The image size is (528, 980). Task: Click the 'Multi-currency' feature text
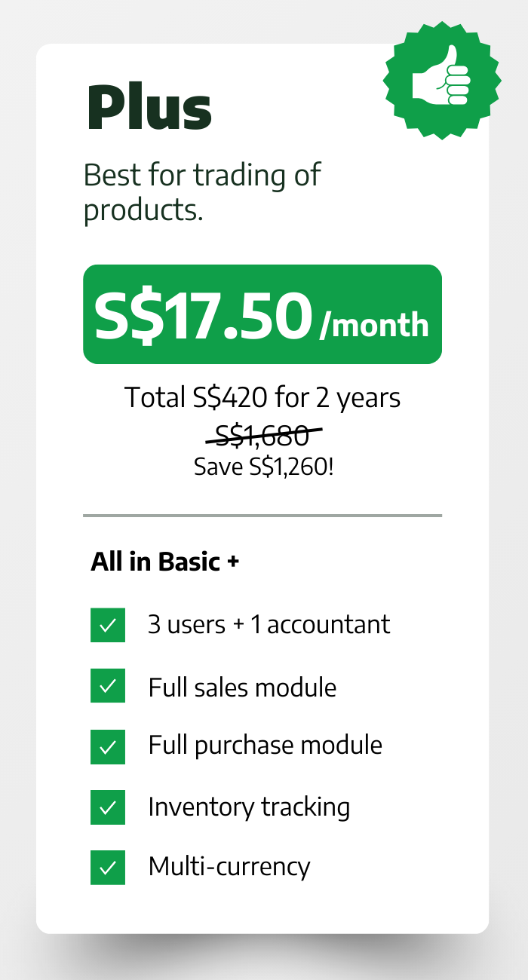coord(229,867)
